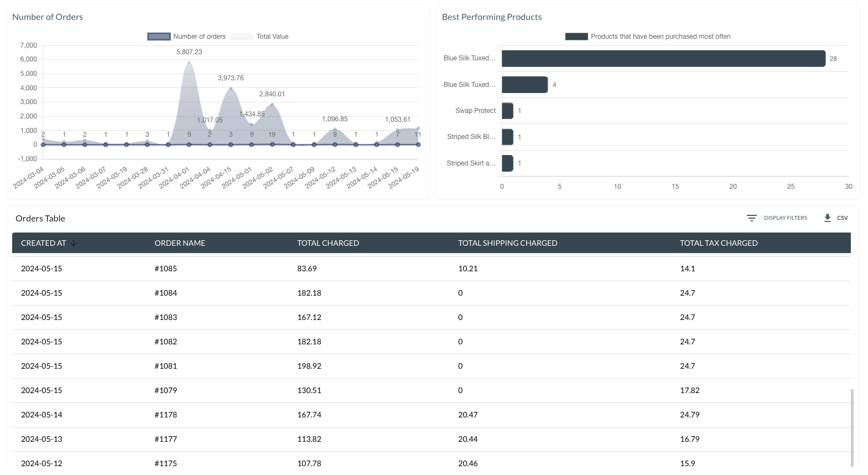Click tax charged 24.79
Image resolution: width=868 pixels, height=475 pixels.
point(690,415)
